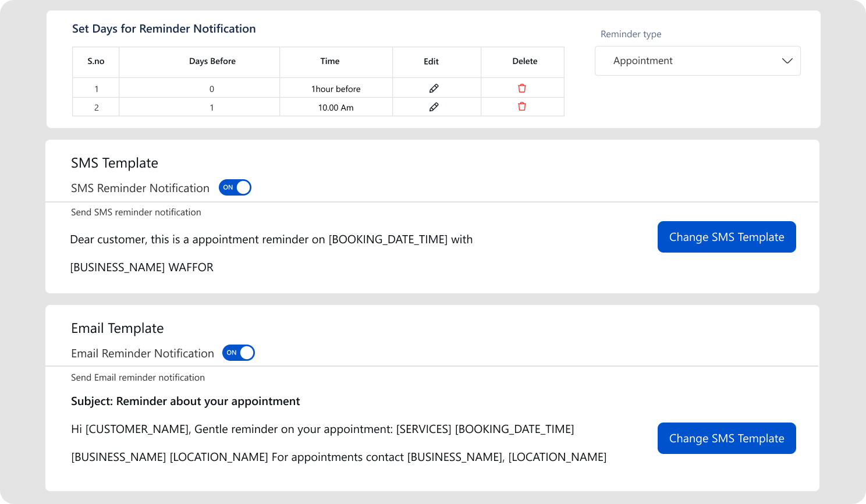Click Change SMS Template in SMS section
The image size is (866, 504).
726,237
